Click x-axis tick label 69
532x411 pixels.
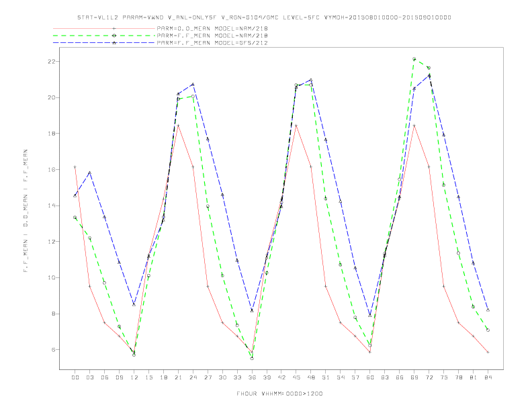(x=414, y=377)
